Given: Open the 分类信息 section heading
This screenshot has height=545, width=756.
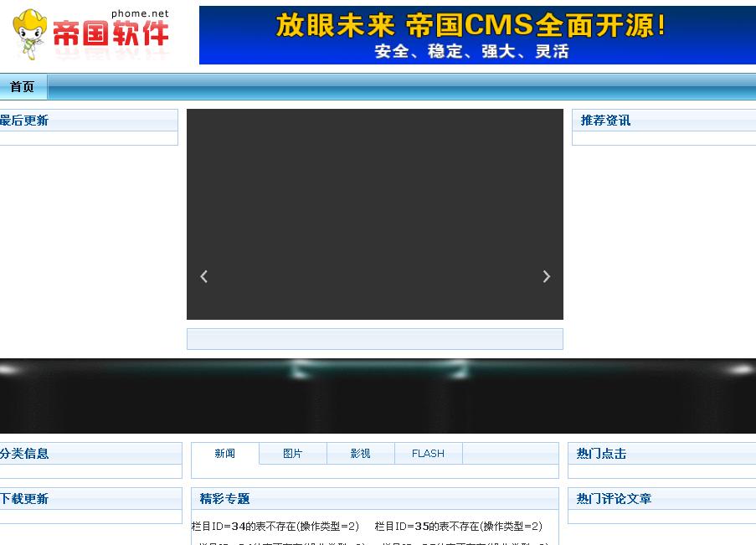Looking at the screenshot, I should click(24, 454).
